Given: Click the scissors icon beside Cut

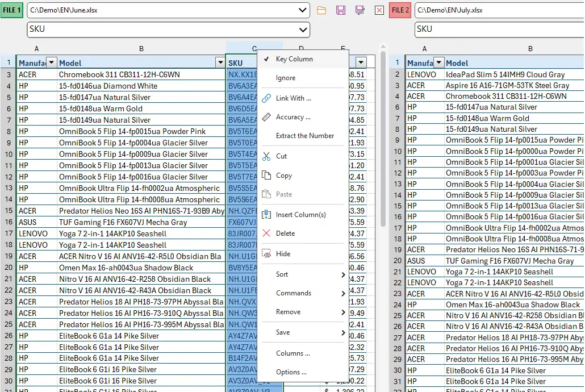Looking at the screenshot, I should coord(266,156).
